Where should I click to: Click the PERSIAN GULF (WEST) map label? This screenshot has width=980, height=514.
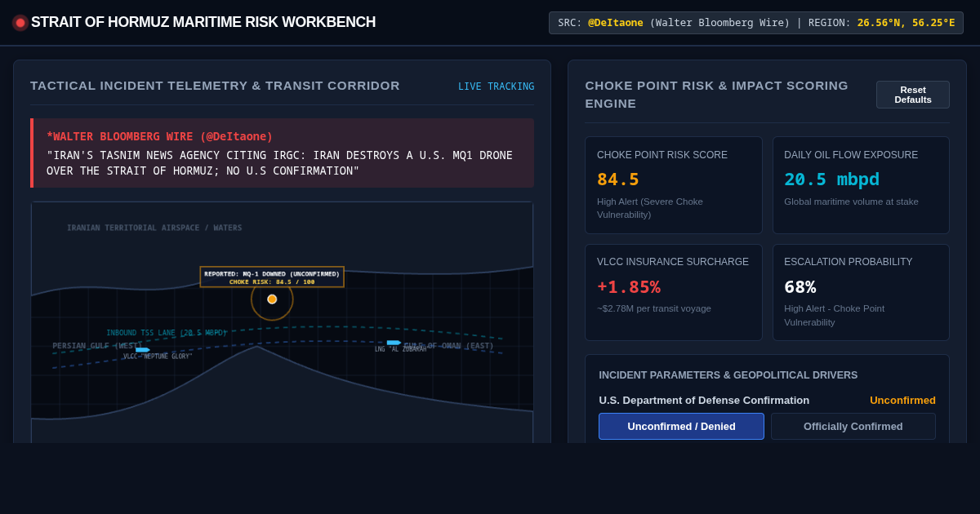[98, 346]
